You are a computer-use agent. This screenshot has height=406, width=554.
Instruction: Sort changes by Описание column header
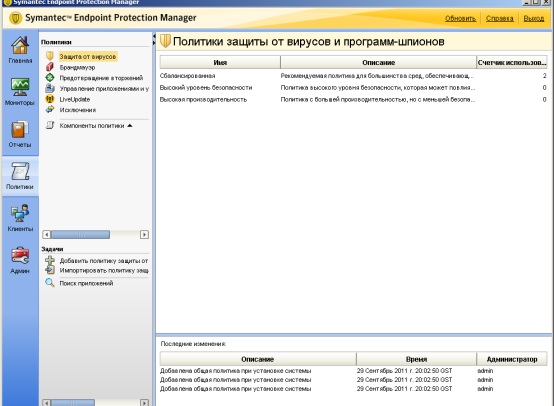[x=258, y=359]
